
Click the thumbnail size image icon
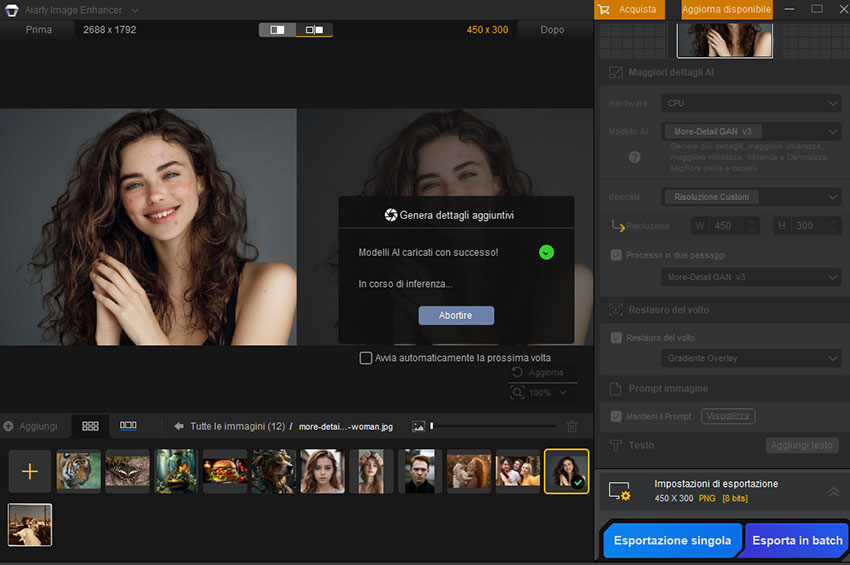coord(418,427)
